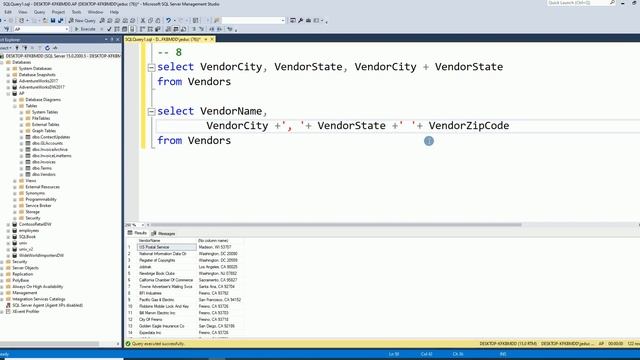Select the WideWorldImportersDW database
Image resolution: width=640 pixels, height=360 pixels.
(41, 256)
